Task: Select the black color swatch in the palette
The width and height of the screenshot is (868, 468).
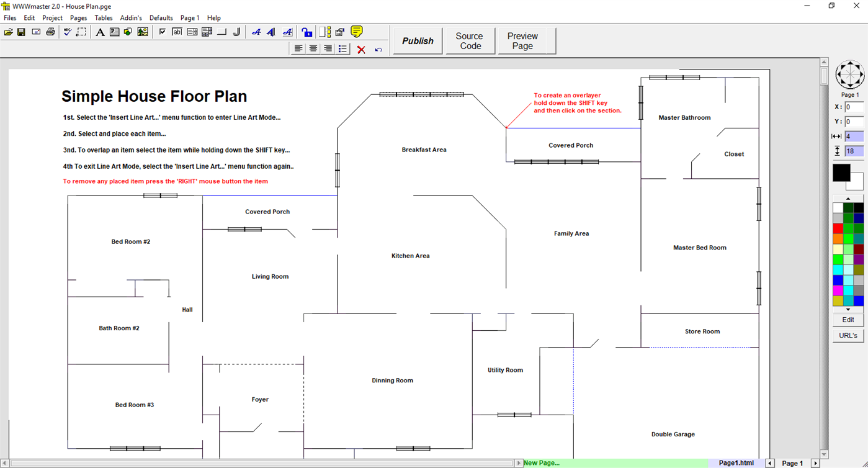Action: [841, 173]
